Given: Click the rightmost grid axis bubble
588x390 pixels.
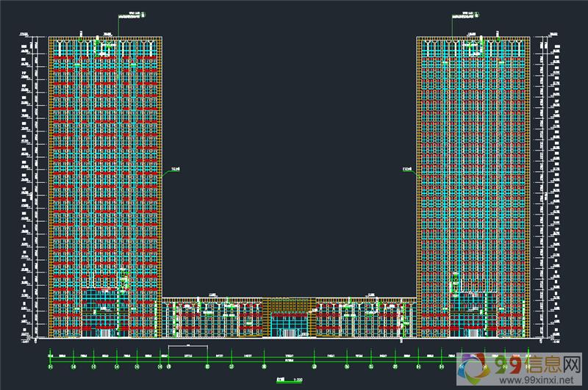Looking at the screenshot, I should coord(527,366).
